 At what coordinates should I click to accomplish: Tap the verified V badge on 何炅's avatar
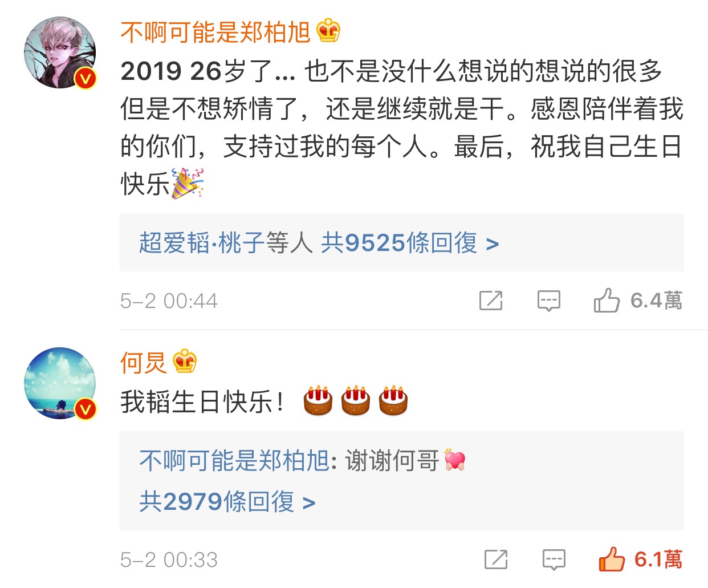pyautogui.click(x=86, y=409)
